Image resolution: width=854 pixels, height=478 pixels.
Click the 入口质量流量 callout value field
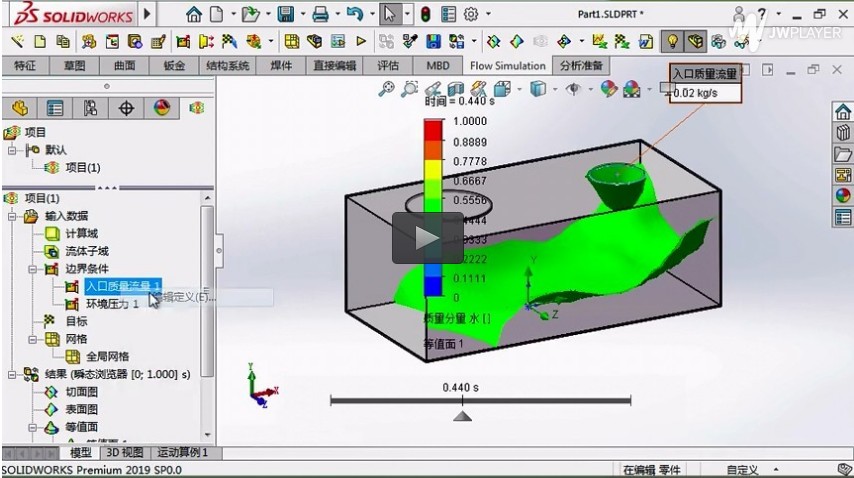click(705, 92)
